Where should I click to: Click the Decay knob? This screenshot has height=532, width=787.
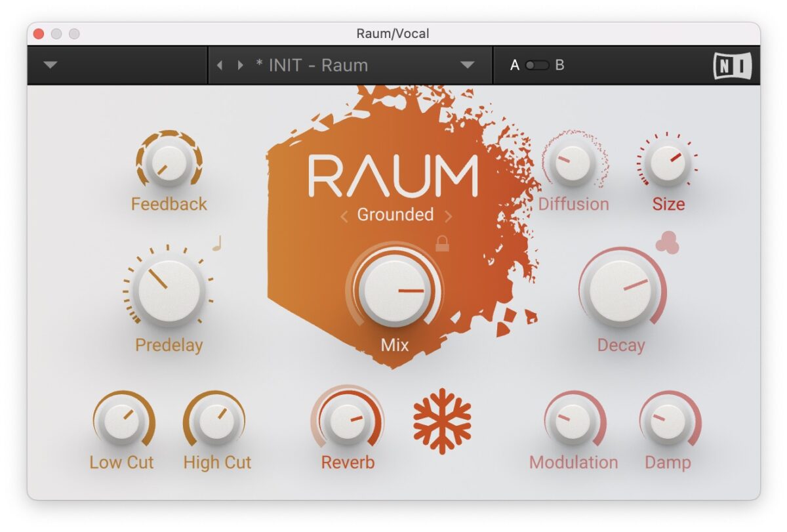point(620,291)
